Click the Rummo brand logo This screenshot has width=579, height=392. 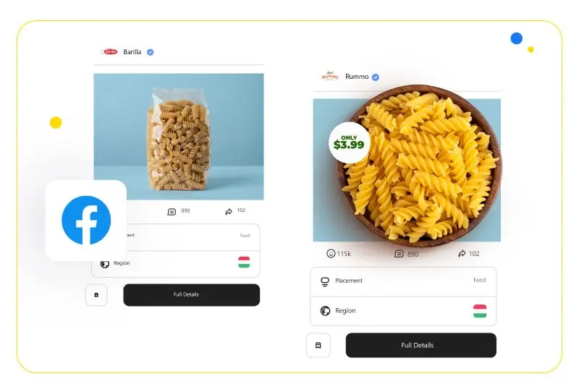[x=330, y=76]
